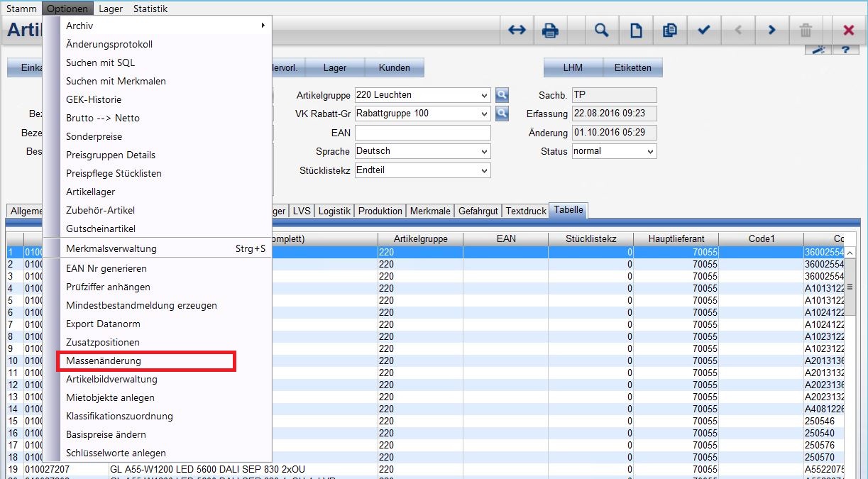Click the printer icon in toolbar

(550, 31)
